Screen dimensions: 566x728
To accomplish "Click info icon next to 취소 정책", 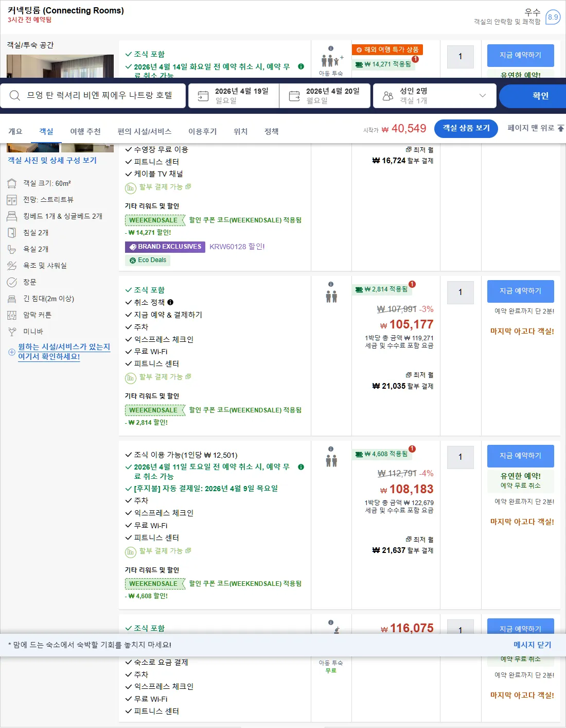I will coord(170,302).
